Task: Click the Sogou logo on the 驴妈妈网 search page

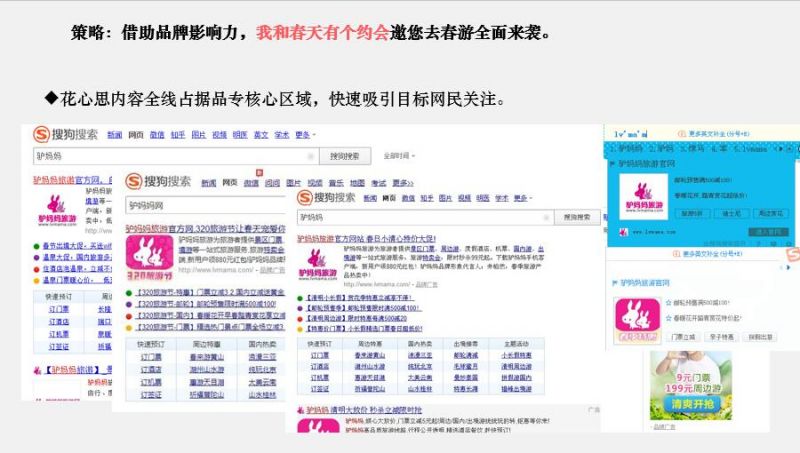Action: (x=158, y=181)
